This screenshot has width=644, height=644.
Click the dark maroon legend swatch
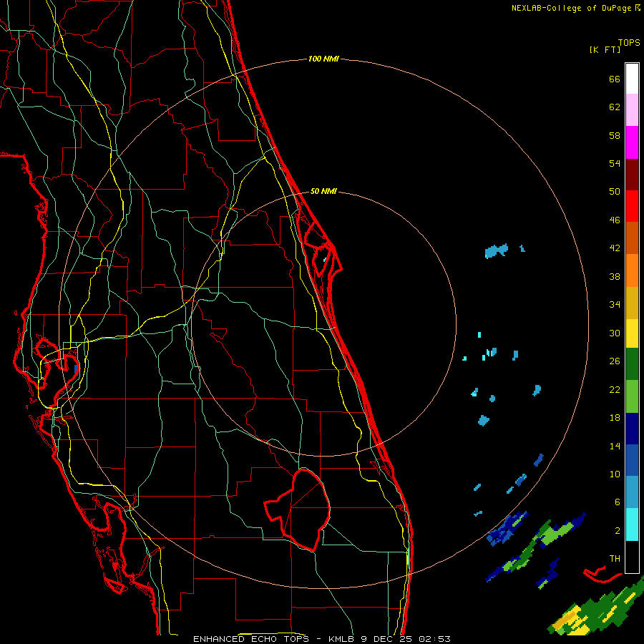coord(632,175)
